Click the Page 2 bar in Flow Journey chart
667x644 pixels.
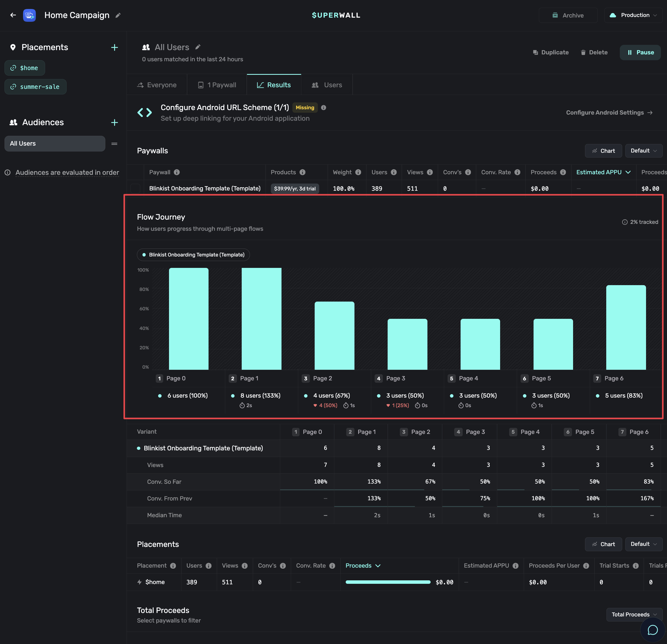(x=334, y=336)
